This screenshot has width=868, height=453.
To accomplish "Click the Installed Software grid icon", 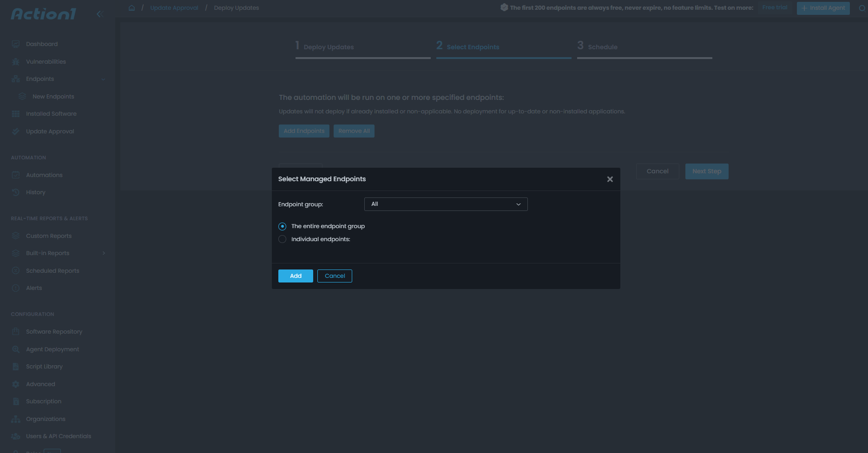I will [16, 114].
